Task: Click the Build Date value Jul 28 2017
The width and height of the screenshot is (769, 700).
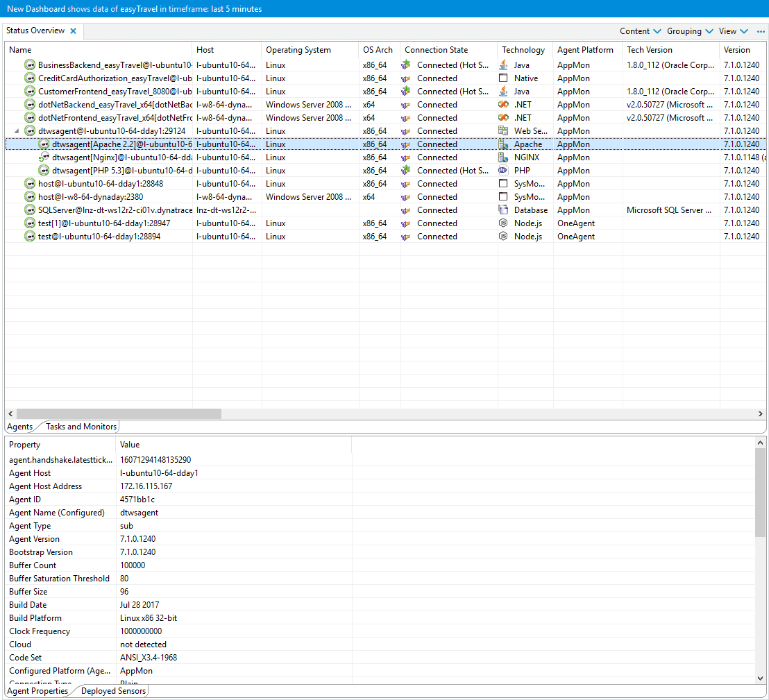Action: tap(140, 605)
